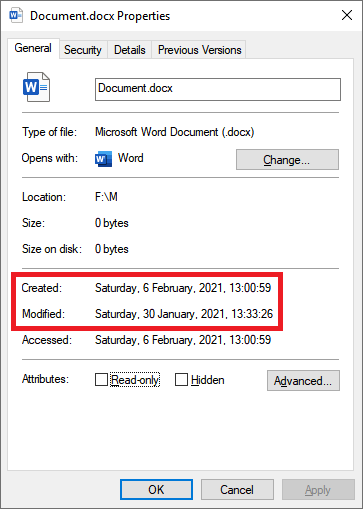Close the Properties dialog with the X
The image size is (363, 509).
[x=347, y=15]
